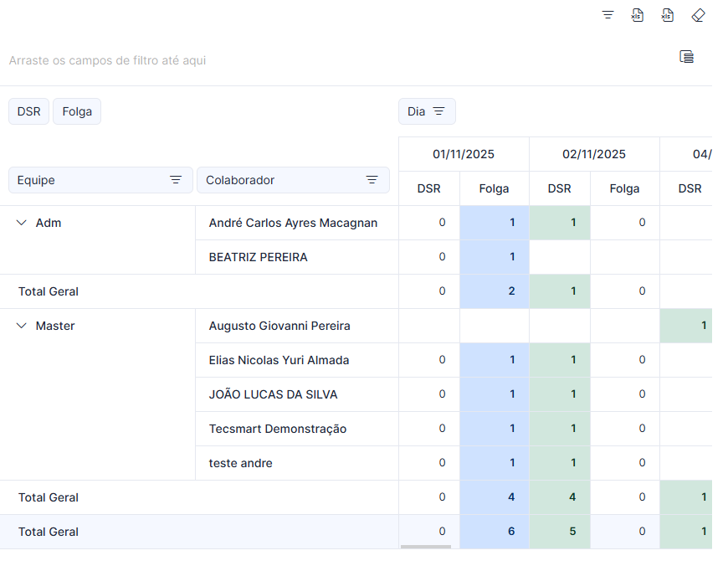Click the xls export icon beside the eraser
Viewport: 728px width, 566px height.
coord(667,15)
